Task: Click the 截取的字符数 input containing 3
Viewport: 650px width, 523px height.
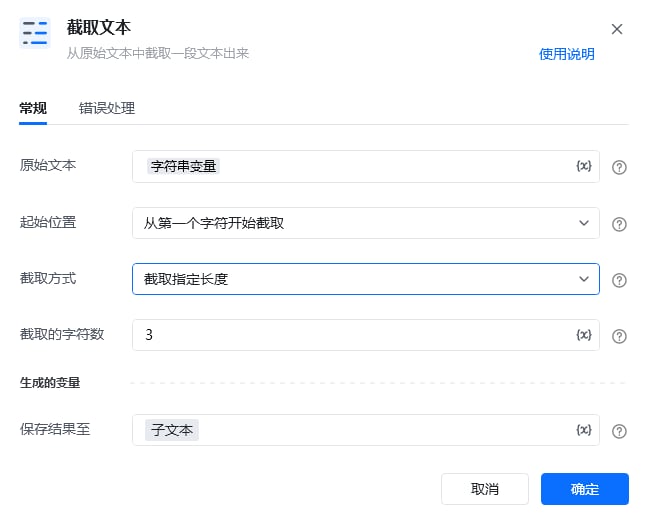Action: coord(366,335)
